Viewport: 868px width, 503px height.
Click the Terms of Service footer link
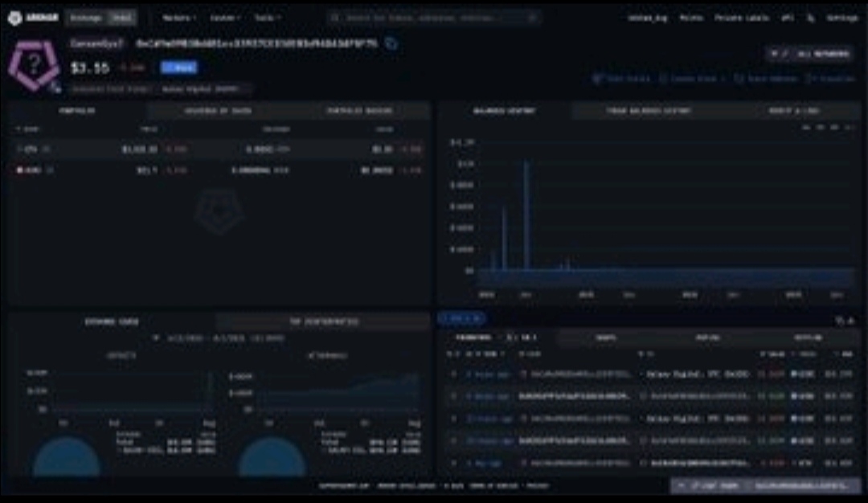point(493,486)
